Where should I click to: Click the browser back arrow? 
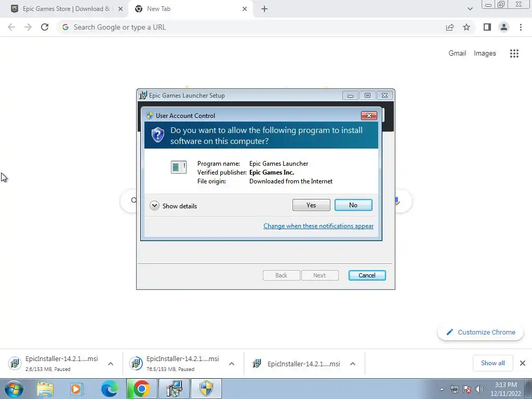[11, 27]
